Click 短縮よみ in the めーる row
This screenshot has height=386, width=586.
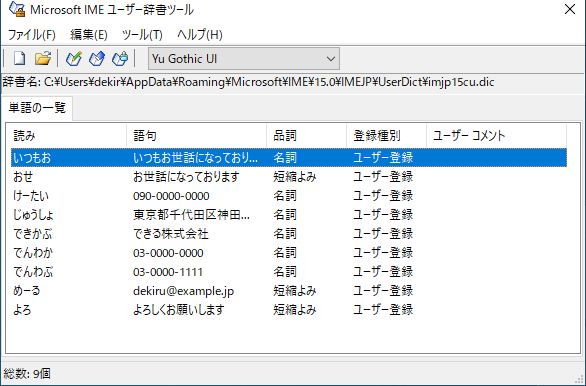pyautogui.click(x=295, y=291)
